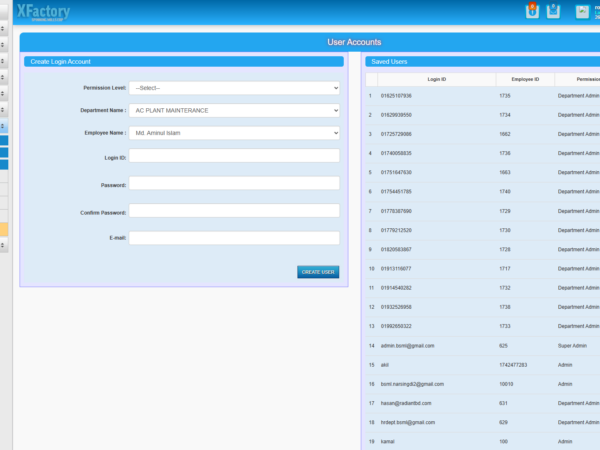Click the CREATE USER button
Image resolution: width=600 pixels, height=450 pixels.
318,272
